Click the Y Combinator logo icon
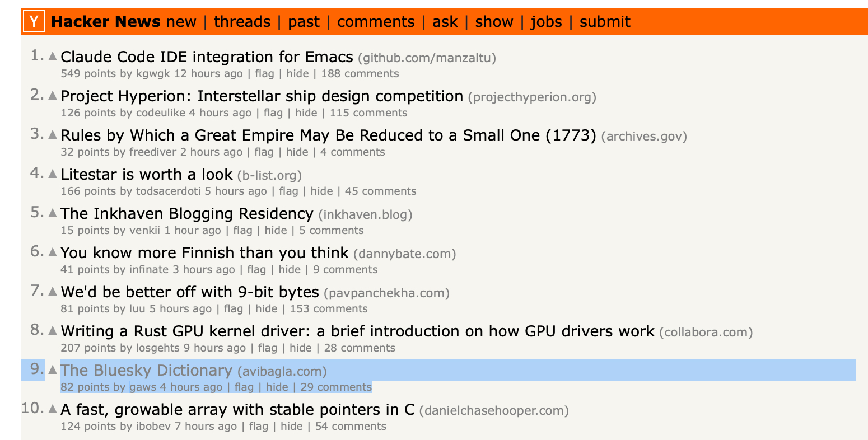Image resolution: width=868 pixels, height=440 pixels. (x=34, y=22)
